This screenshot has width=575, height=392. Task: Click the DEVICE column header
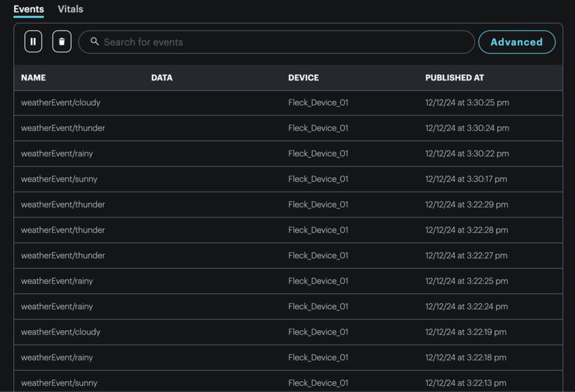point(304,78)
